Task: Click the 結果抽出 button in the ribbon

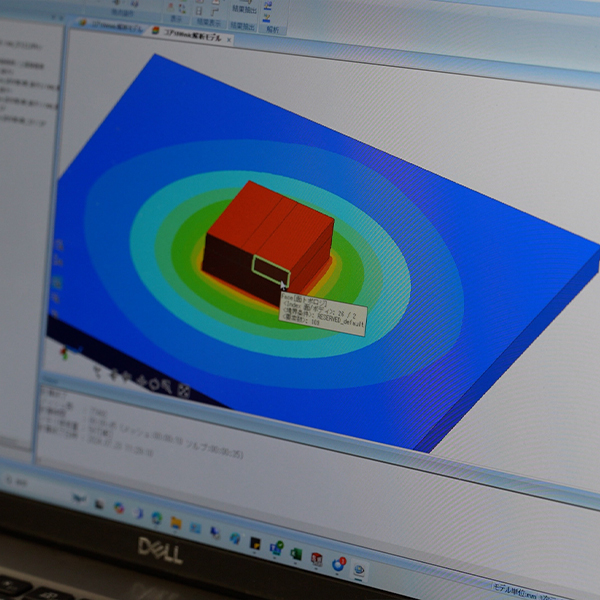Action: (x=244, y=8)
